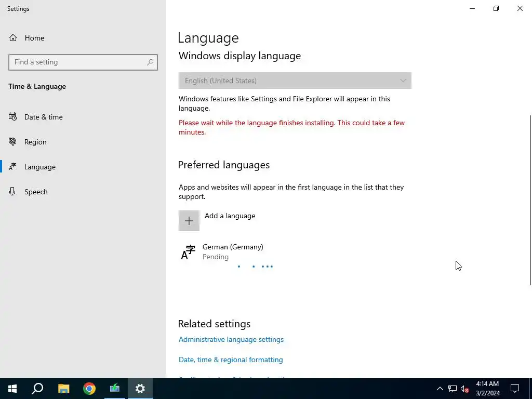Restore down the Settings window
Image resolution: width=532 pixels, height=399 pixels.
tap(496, 8)
